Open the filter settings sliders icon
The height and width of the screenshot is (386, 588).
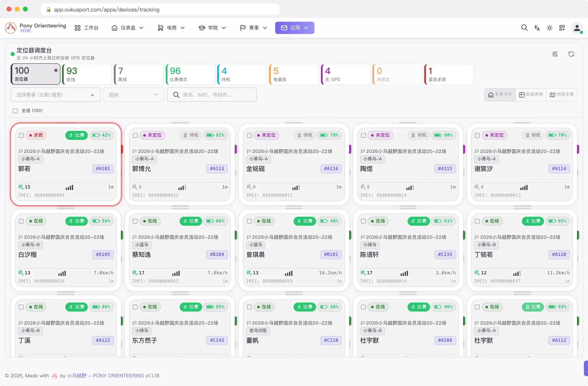(555, 54)
